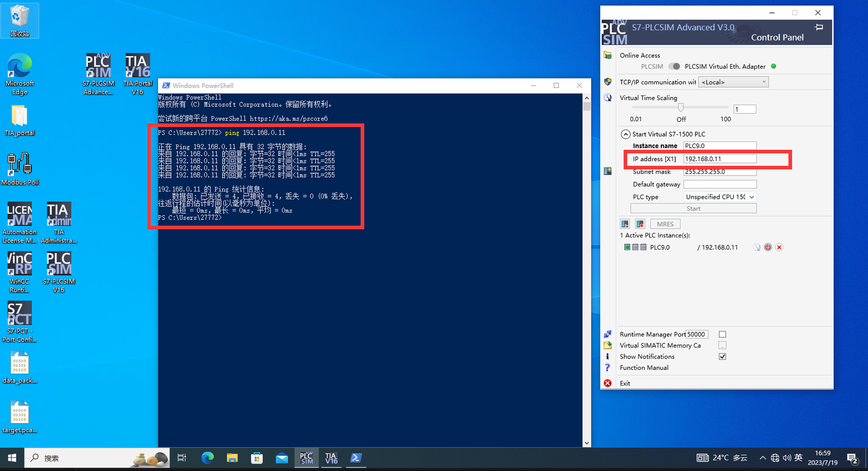
Task: Open the Windows Start menu
Action: [x=12, y=458]
